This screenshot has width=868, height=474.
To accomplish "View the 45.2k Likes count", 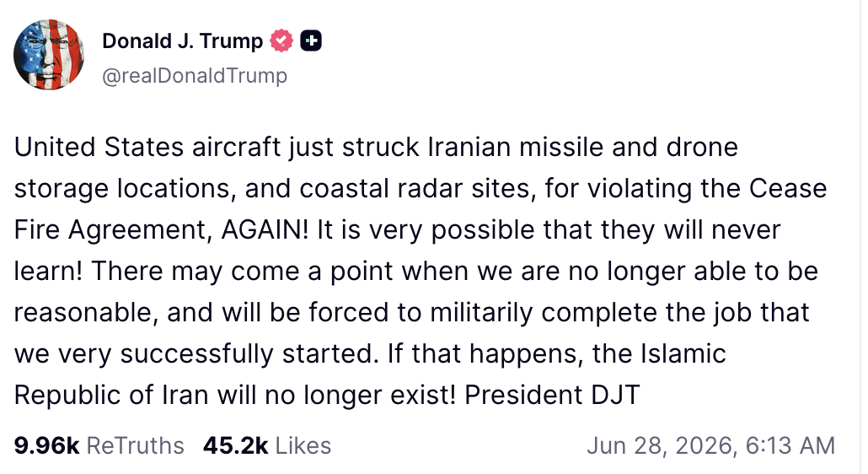I will (x=236, y=446).
